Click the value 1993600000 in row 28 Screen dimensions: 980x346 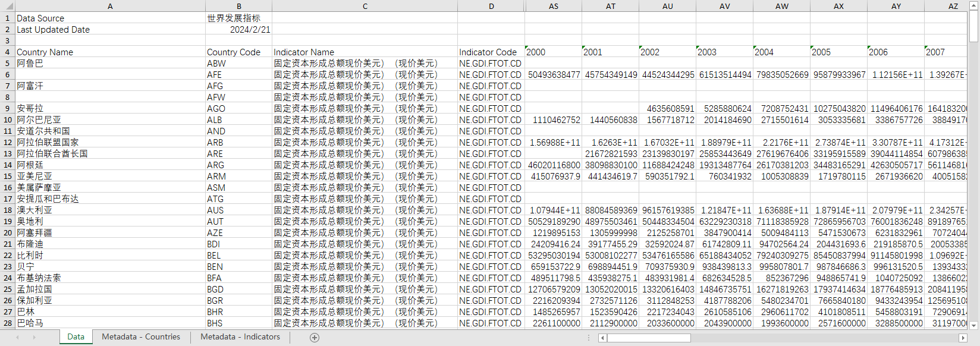[781, 323]
